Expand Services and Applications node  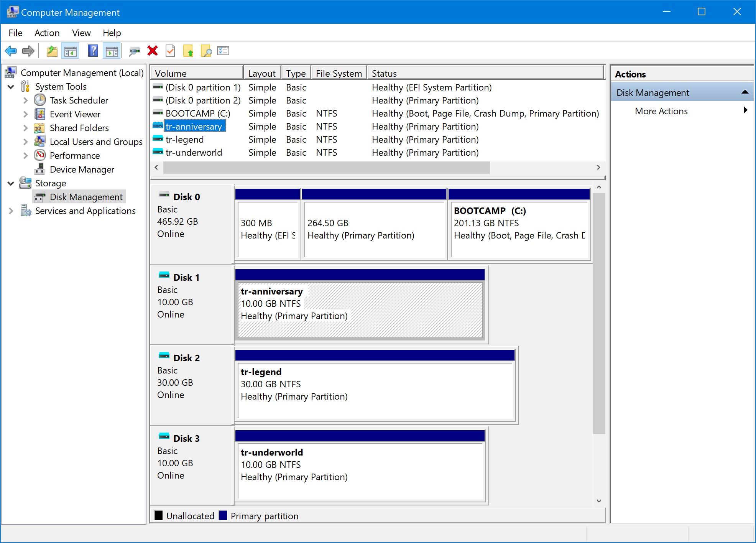11,211
